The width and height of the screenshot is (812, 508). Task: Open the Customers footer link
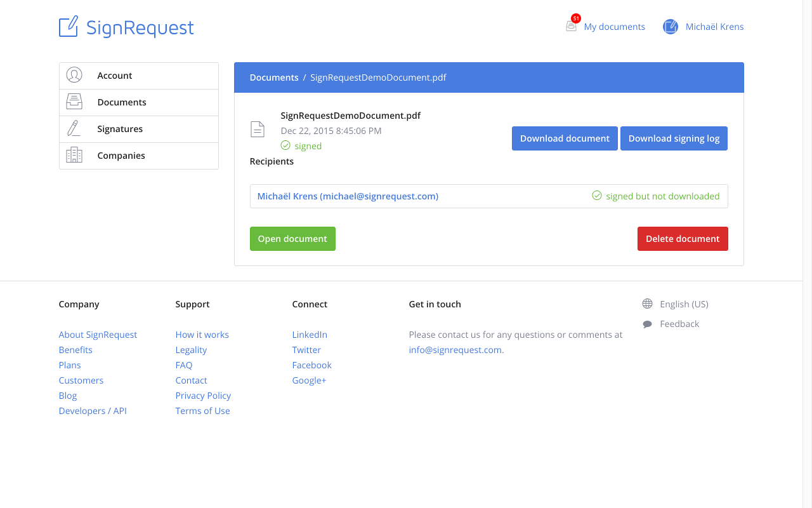(x=81, y=380)
